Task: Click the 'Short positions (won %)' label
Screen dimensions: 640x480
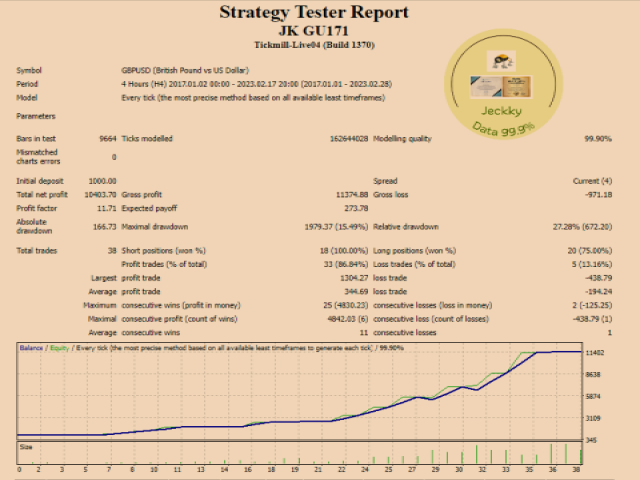Action: 163,251
